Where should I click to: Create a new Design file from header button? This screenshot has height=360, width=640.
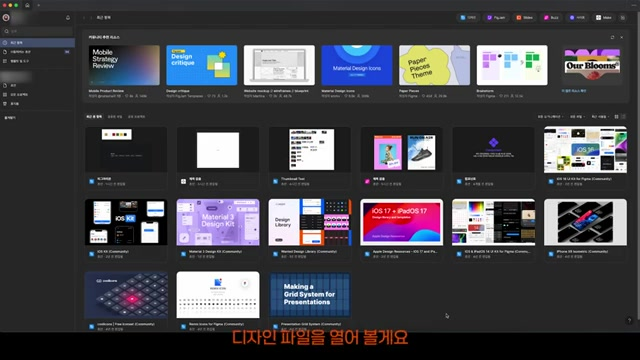468,18
